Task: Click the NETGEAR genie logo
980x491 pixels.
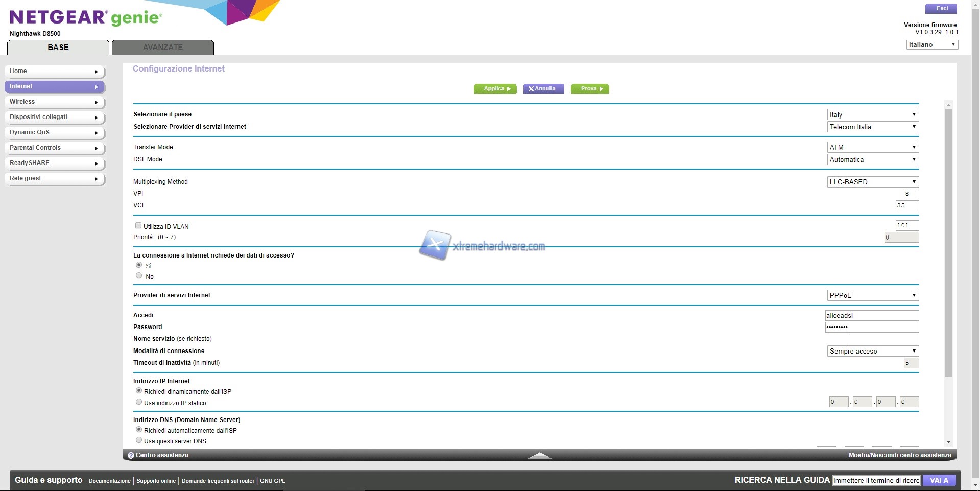Action: click(86, 17)
